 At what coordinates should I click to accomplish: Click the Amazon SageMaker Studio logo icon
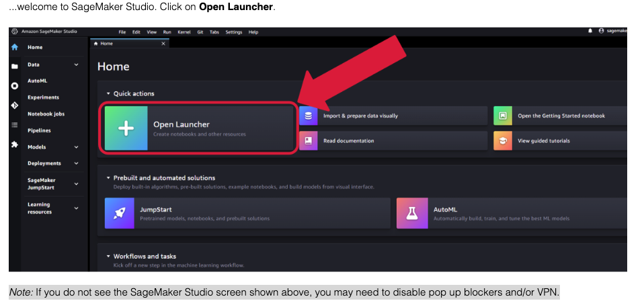pyautogui.click(x=15, y=32)
